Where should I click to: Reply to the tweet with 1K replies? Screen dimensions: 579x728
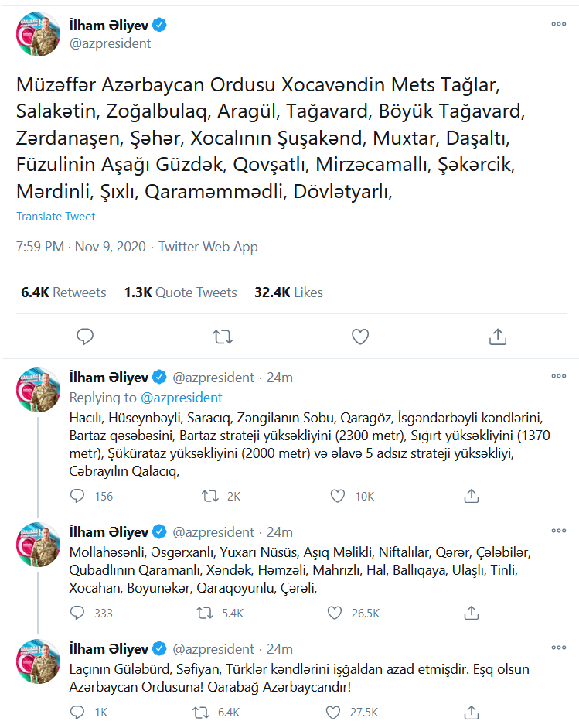click(77, 712)
